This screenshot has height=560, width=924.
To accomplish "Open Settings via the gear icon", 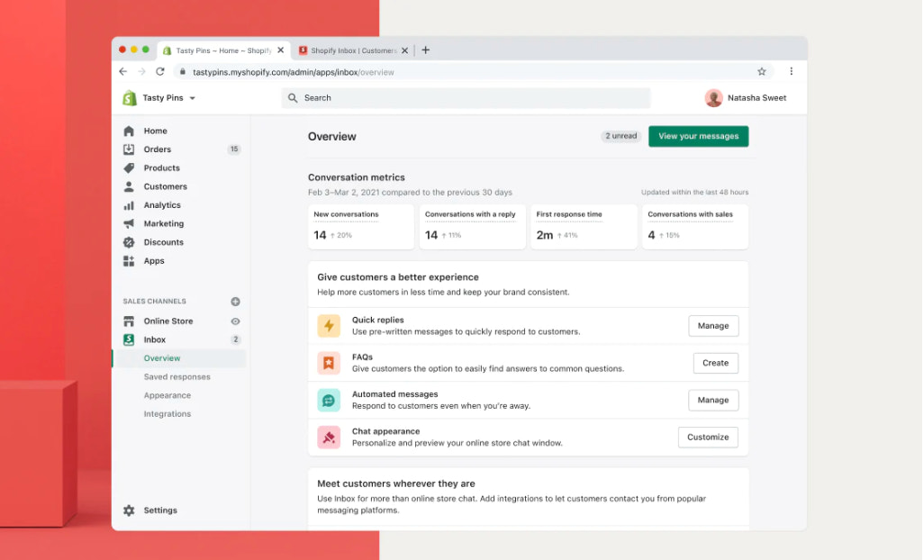I will coord(129,510).
